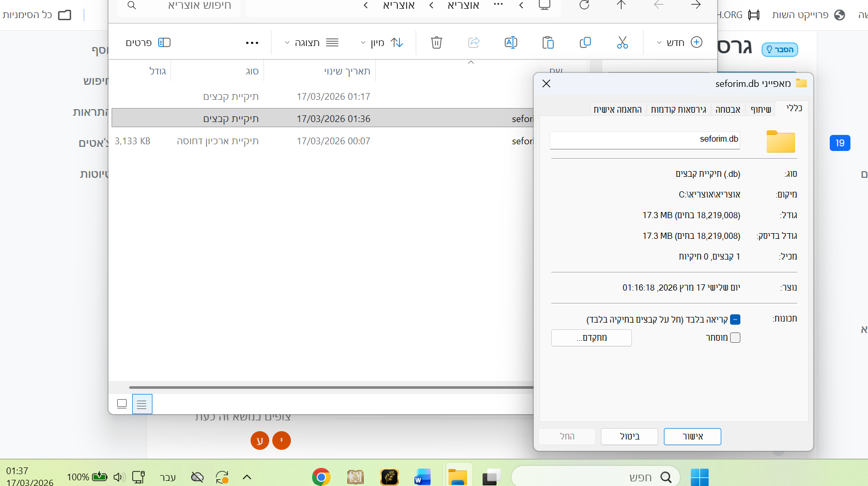Open the Windows Start menu
The height and width of the screenshot is (486, 868).
pyautogui.click(x=700, y=477)
